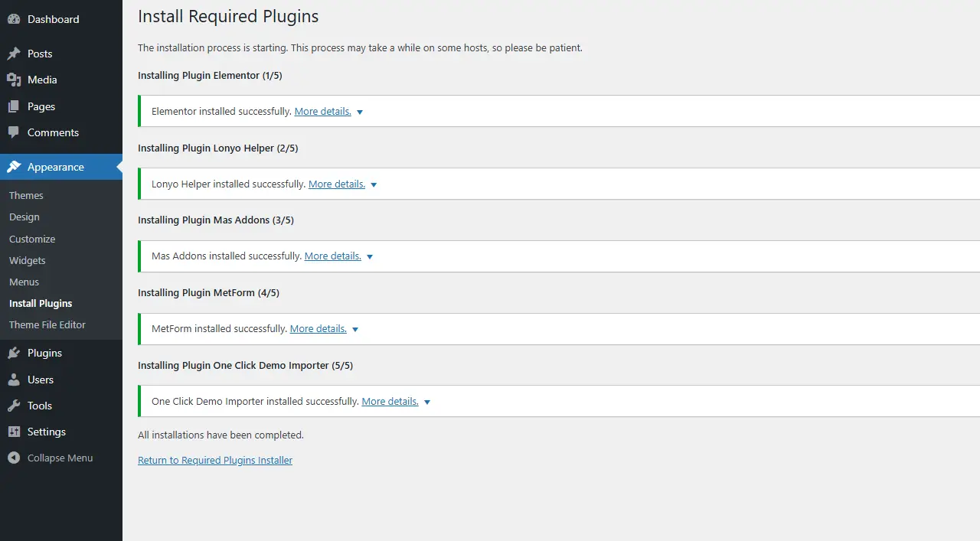
Task: Click 'Mas Addons installed successfully.' message
Action: (x=227, y=256)
